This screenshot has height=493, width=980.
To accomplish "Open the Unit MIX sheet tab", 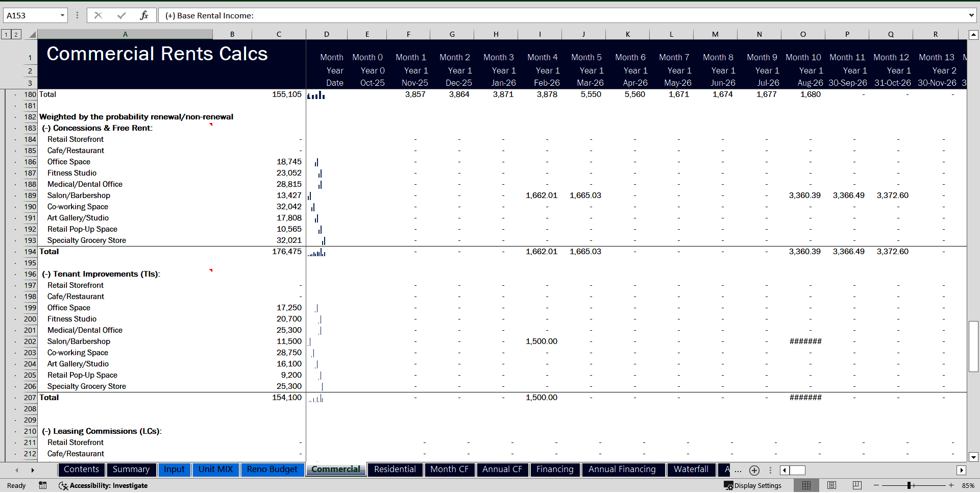I will pyautogui.click(x=215, y=470).
